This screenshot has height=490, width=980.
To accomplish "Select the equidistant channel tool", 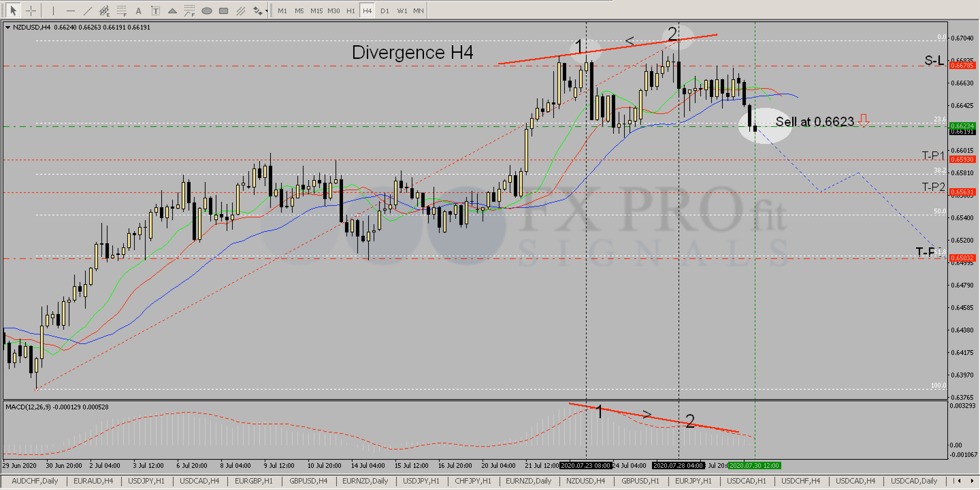I will tap(104, 11).
